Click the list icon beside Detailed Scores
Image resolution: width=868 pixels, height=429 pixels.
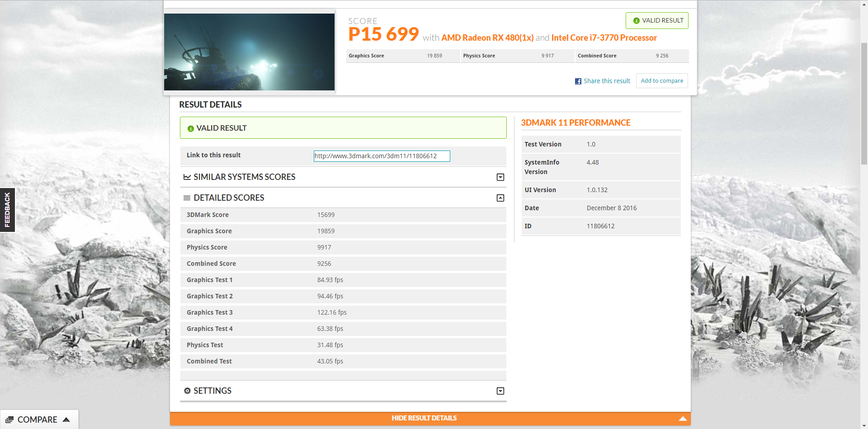pos(187,198)
